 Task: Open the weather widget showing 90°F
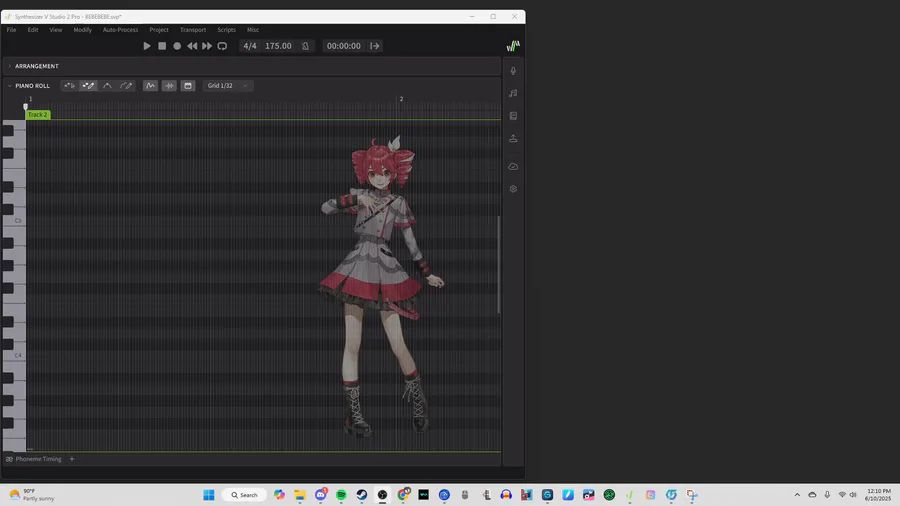pos(32,495)
